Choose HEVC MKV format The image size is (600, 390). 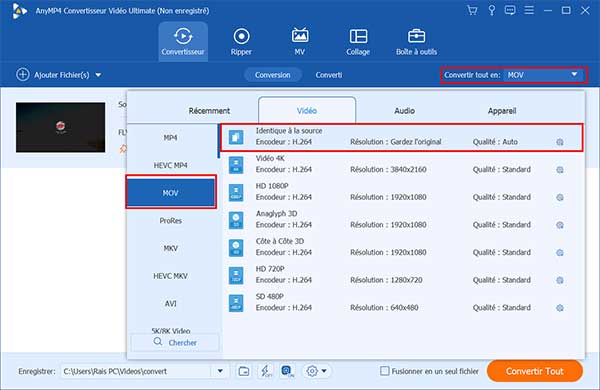click(x=171, y=276)
